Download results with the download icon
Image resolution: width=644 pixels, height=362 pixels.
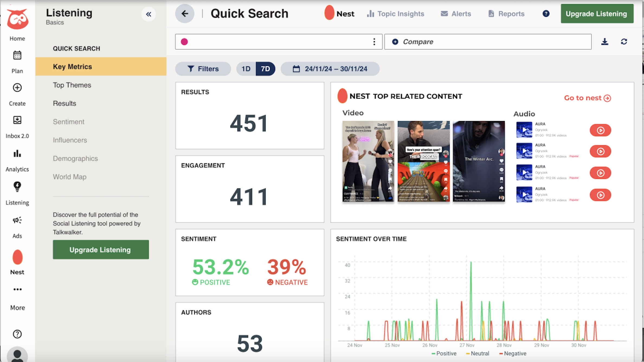pos(605,42)
